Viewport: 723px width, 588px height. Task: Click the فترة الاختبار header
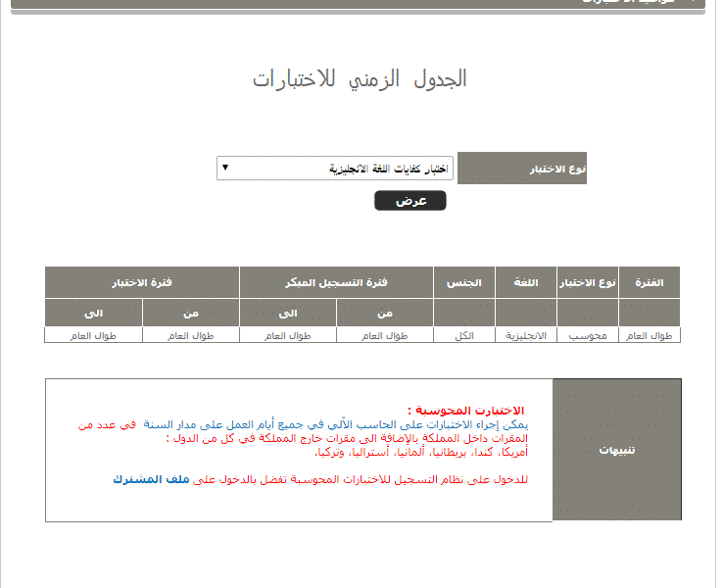[142, 282]
